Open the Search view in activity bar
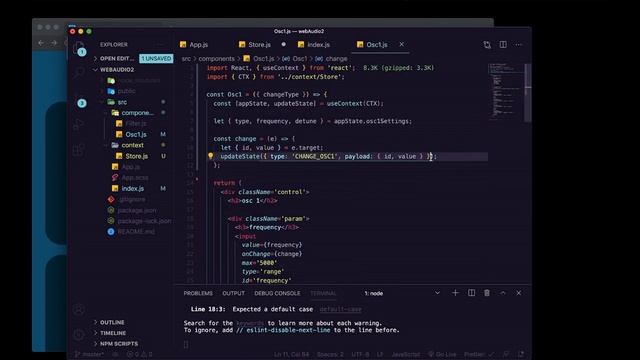 79,73
